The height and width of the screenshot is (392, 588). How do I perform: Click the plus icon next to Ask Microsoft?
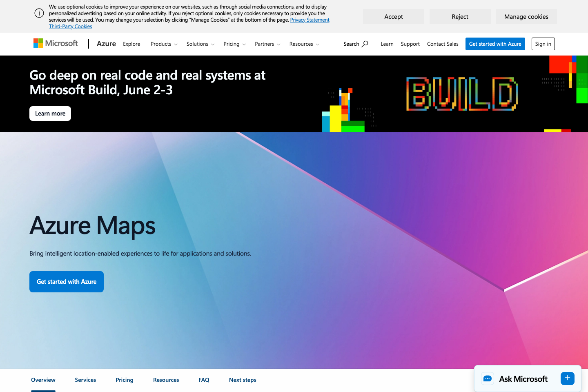(567, 379)
